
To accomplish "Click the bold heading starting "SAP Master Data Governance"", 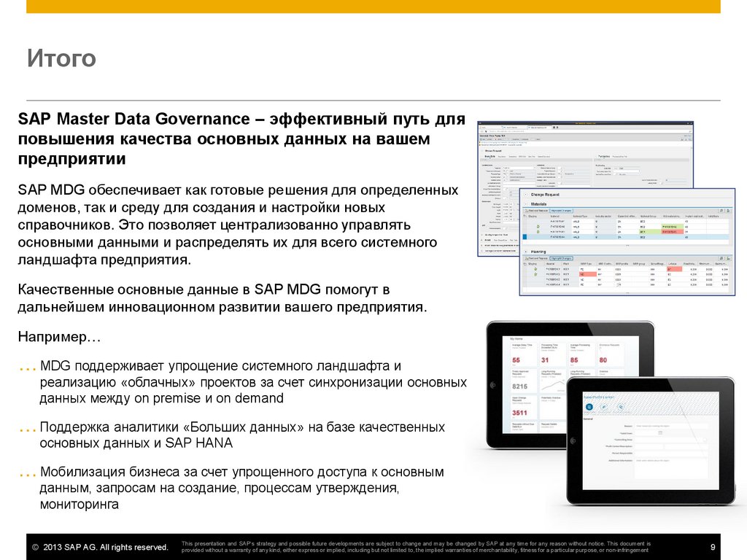I will click(x=241, y=139).
